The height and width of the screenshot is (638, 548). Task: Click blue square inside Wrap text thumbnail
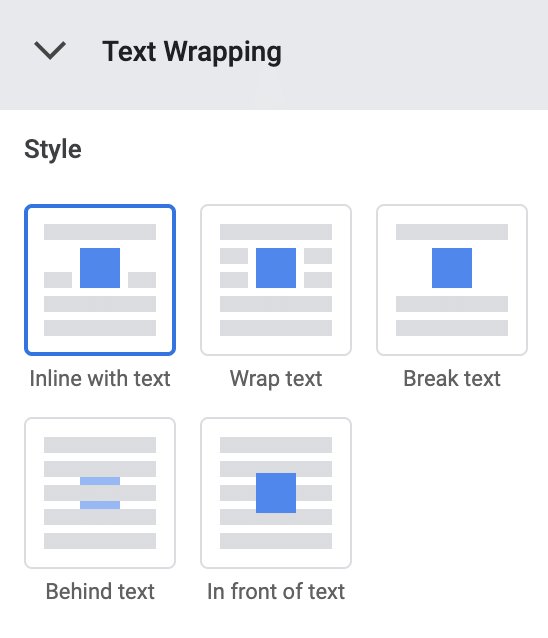tap(276, 268)
